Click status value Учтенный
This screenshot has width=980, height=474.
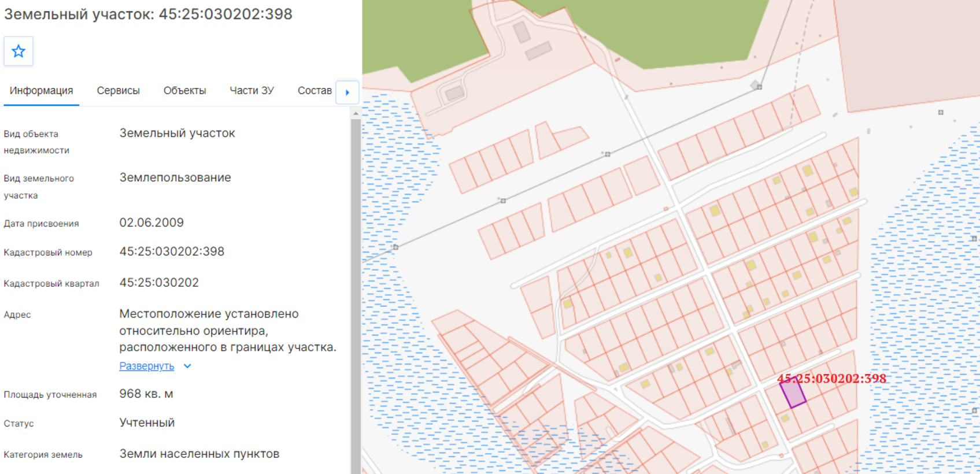147,423
